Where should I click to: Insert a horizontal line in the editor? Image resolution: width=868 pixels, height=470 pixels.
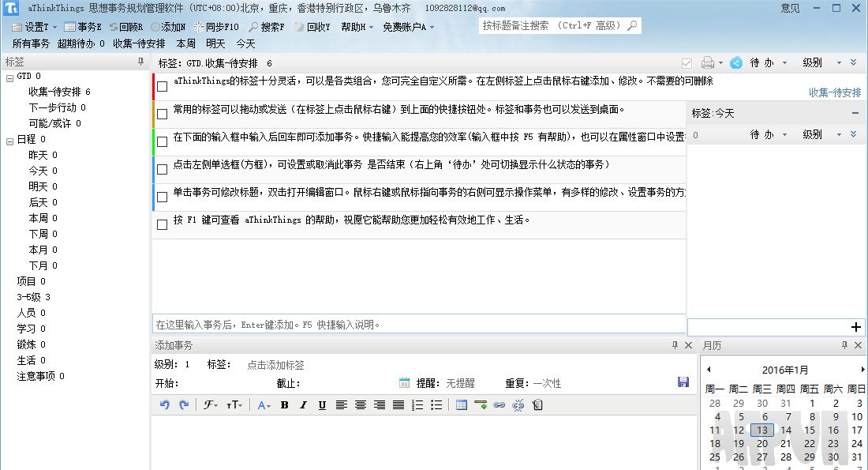(x=481, y=405)
